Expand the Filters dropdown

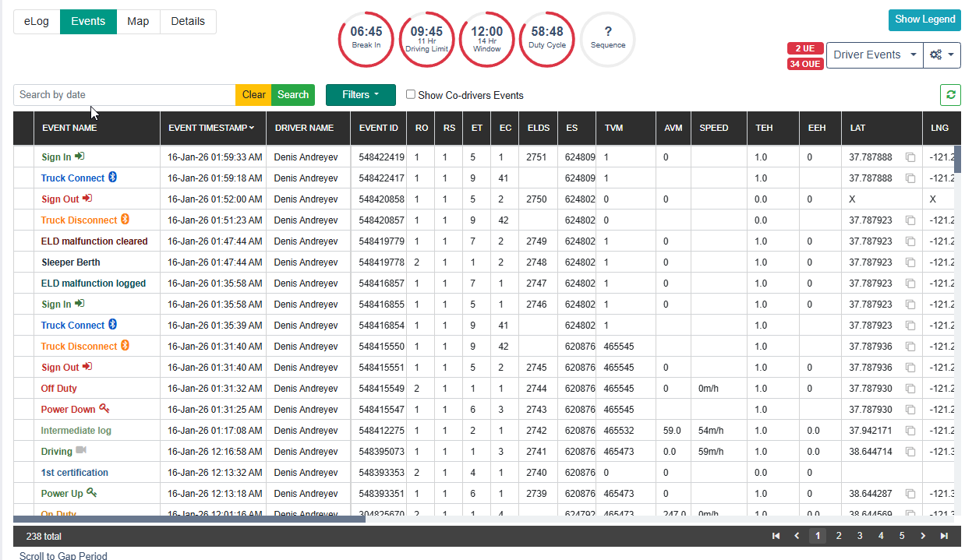pyautogui.click(x=360, y=95)
